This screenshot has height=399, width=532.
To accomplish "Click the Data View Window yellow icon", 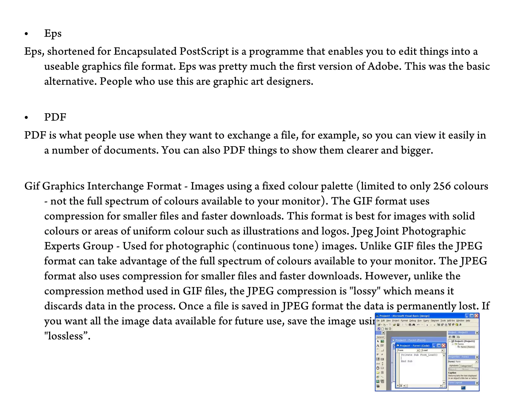I will [x=457, y=325].
